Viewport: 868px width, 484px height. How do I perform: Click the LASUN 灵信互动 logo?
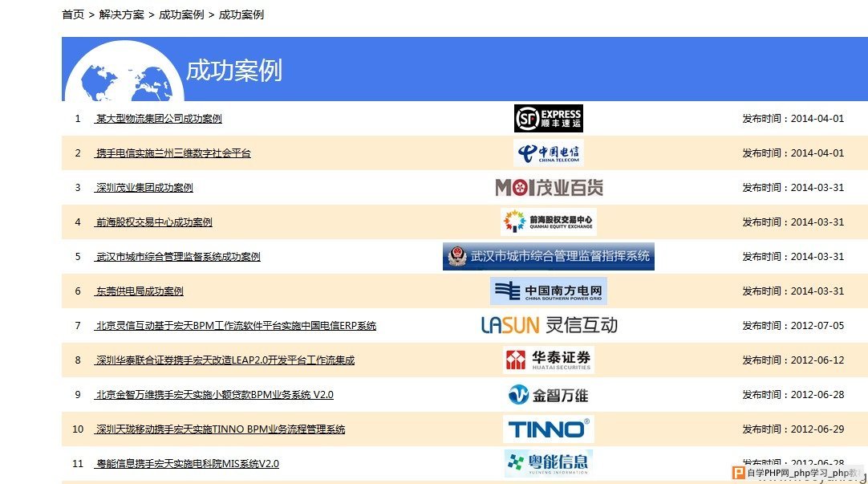click(550, 325)
